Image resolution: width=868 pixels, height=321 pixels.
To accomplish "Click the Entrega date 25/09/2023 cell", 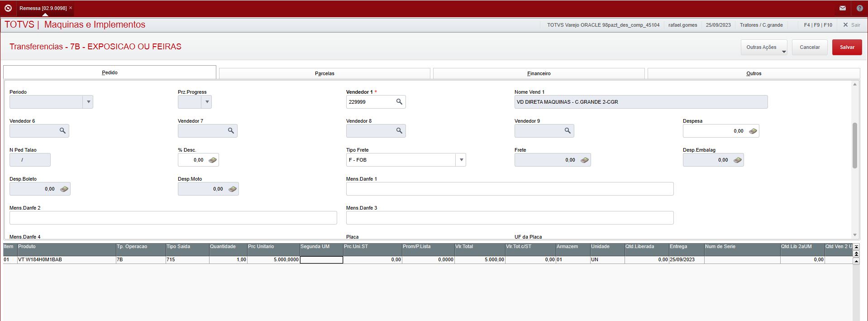I will [x=687, y=260].
